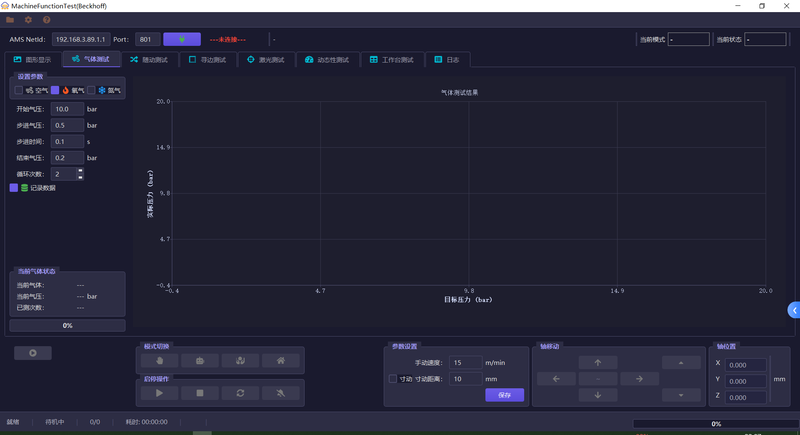Click the AMS NetId input field
Screen dimensions: 800x435
(x=81, y=39)
